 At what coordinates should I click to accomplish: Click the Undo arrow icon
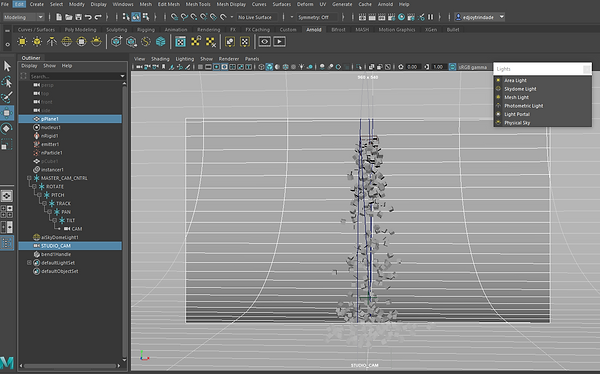click(88, 17)
